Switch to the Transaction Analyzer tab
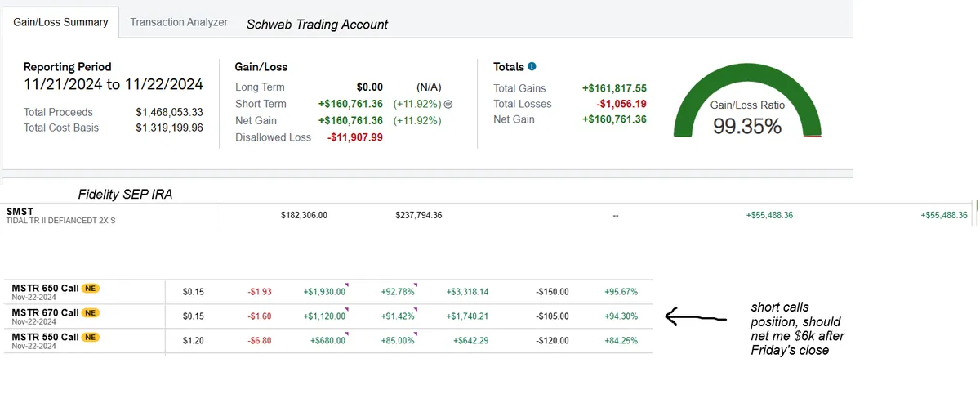 point(179,22)
